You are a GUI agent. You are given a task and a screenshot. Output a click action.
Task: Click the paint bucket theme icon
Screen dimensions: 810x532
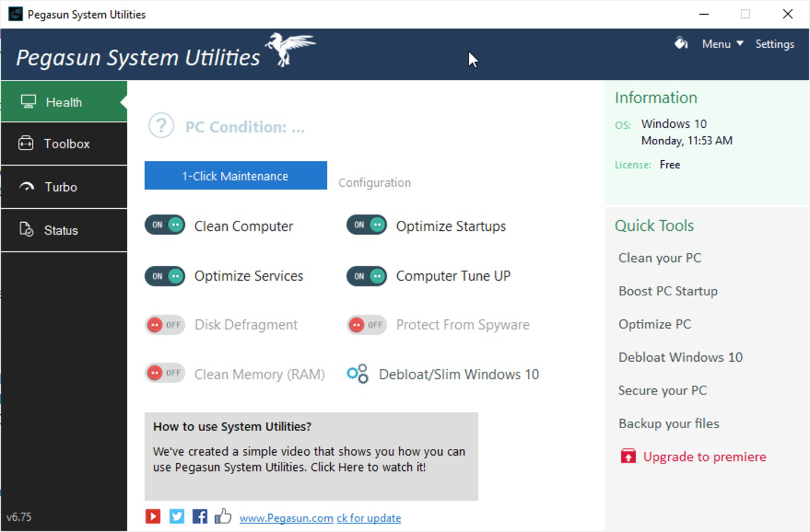pos(680,43)
